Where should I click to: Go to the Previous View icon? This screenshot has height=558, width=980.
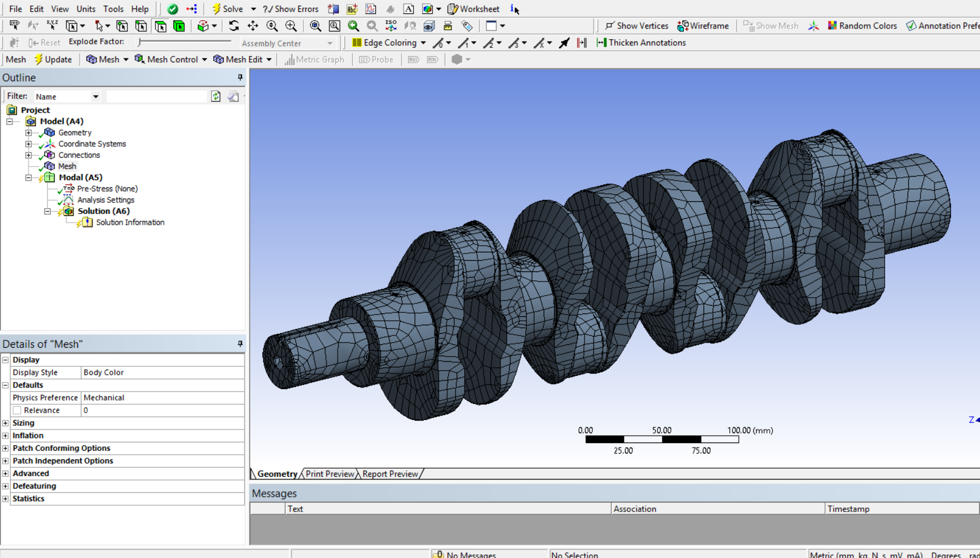point(353,26)
